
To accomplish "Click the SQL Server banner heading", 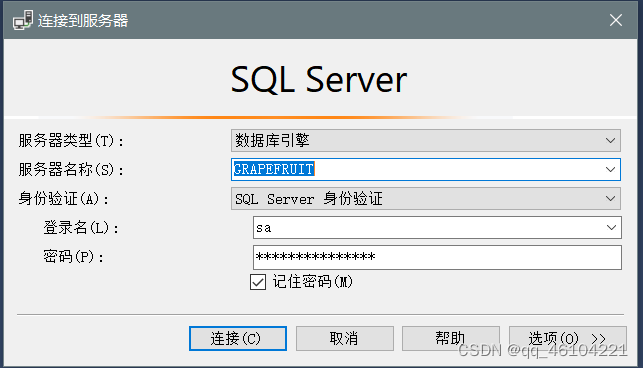I will point(319,80).
